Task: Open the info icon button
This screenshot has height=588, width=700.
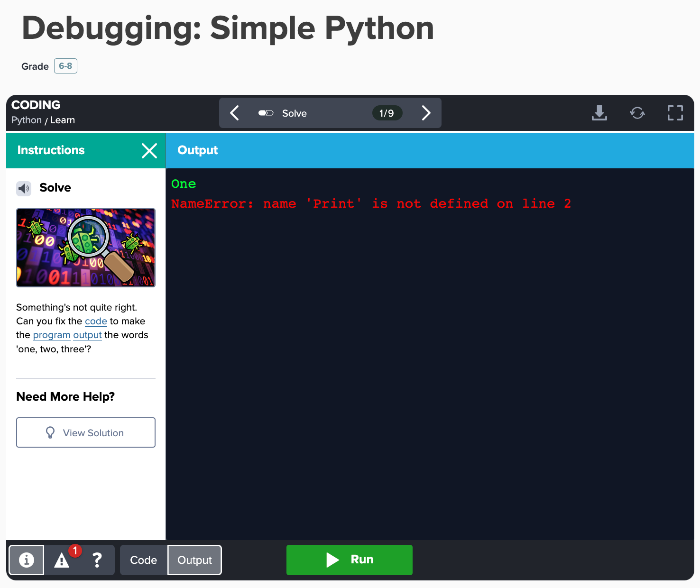Action: click(27, 560)
